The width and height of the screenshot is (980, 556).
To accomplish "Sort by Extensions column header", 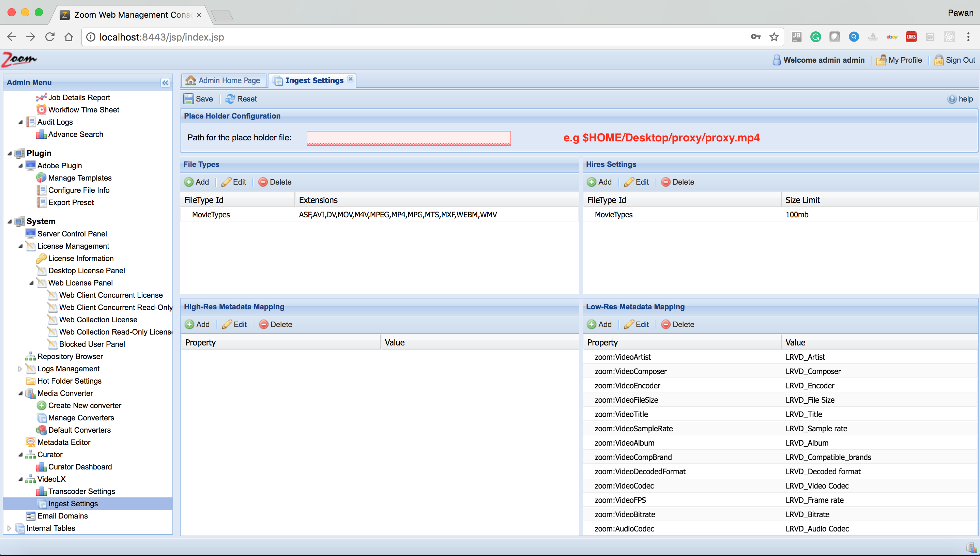I will pos(437,200).
